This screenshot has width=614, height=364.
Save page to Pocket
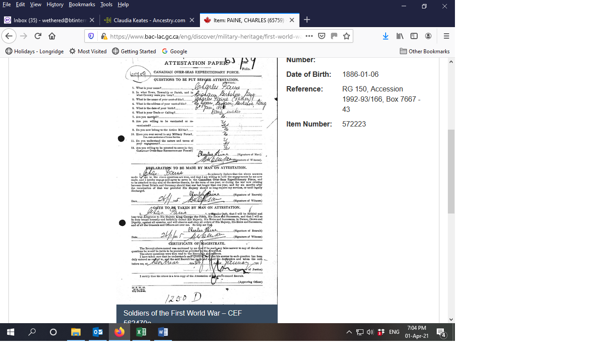click(x=322, y=36)
